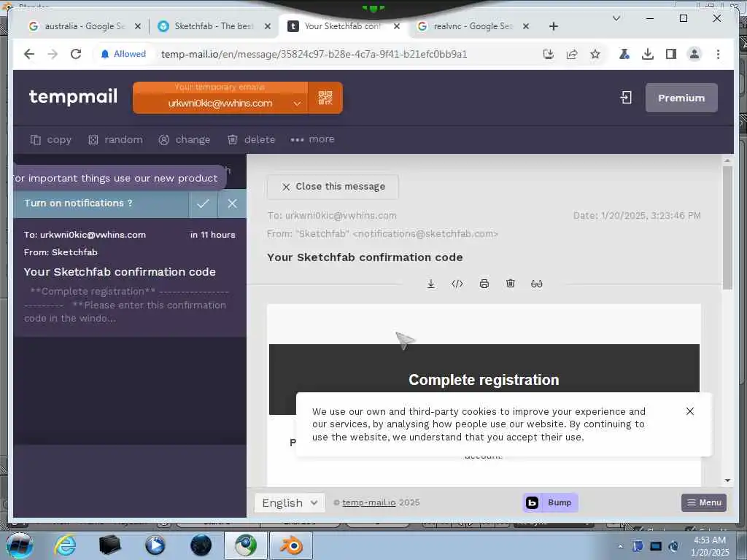Open Windows Media Player taskbar icon

pos(155,545)
